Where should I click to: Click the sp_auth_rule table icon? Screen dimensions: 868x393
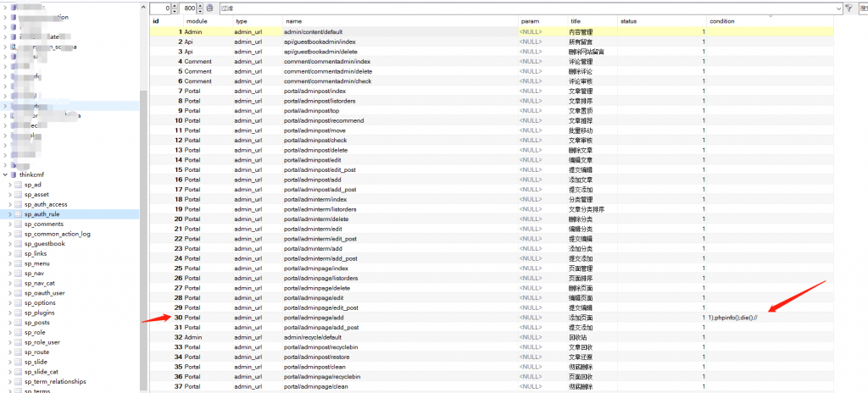pyautogui.click(x=19, y=213)
